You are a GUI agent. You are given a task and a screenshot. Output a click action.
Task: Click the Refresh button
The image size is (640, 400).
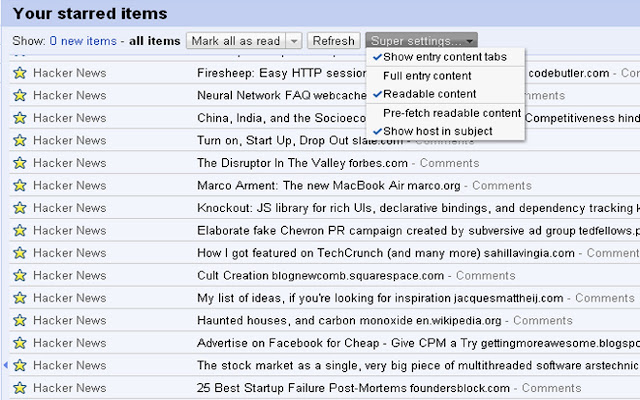point(333,41)
